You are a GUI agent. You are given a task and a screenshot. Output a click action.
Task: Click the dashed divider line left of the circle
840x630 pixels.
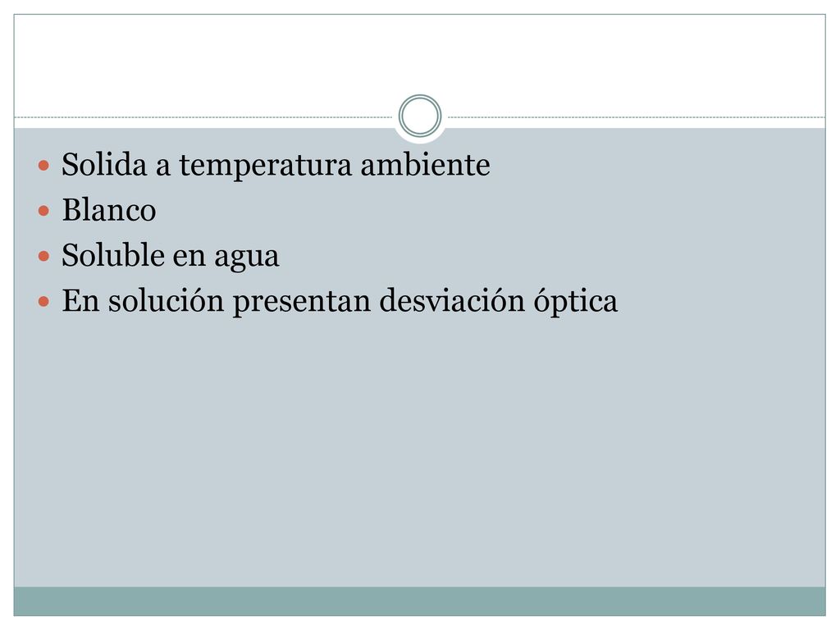(203, 117)
